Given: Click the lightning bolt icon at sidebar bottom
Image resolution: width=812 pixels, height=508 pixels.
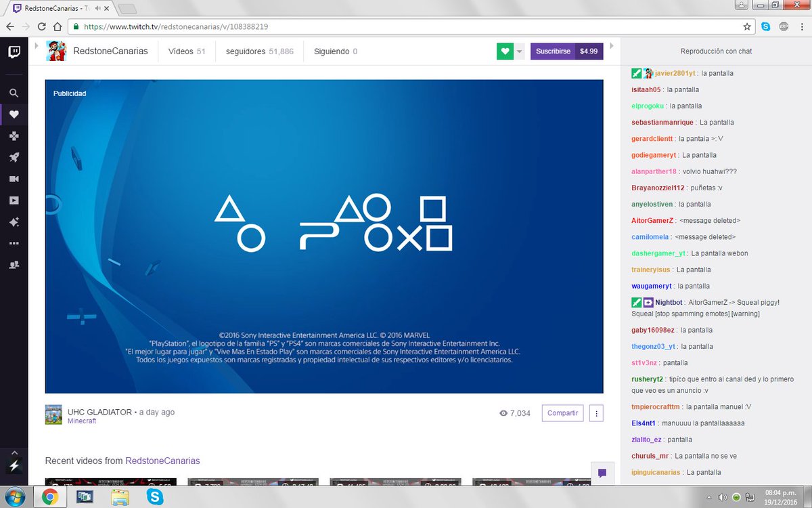Looking at the screenshot, I should coord(14,465).
